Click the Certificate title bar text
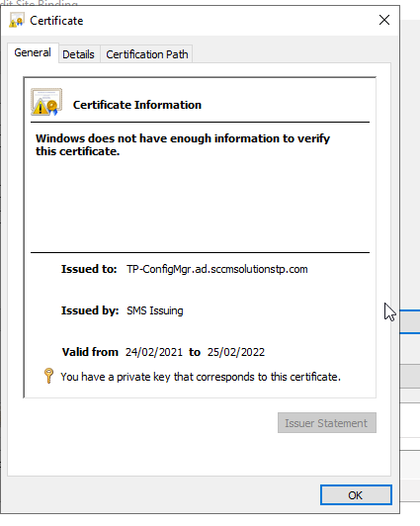420x526 pixels. click(56, 21)
